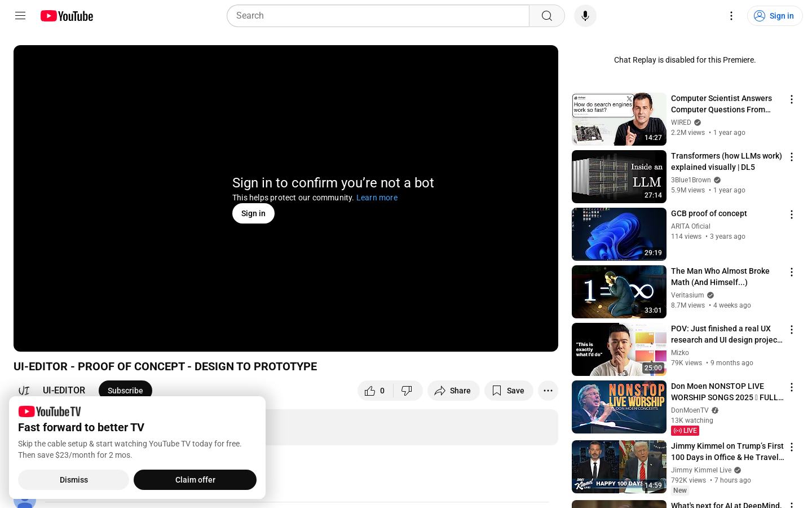The height and width of the screenshot is (508, 812).
Task: Open the top-bar settings kebab menu
Action: [x=731, y=16]
